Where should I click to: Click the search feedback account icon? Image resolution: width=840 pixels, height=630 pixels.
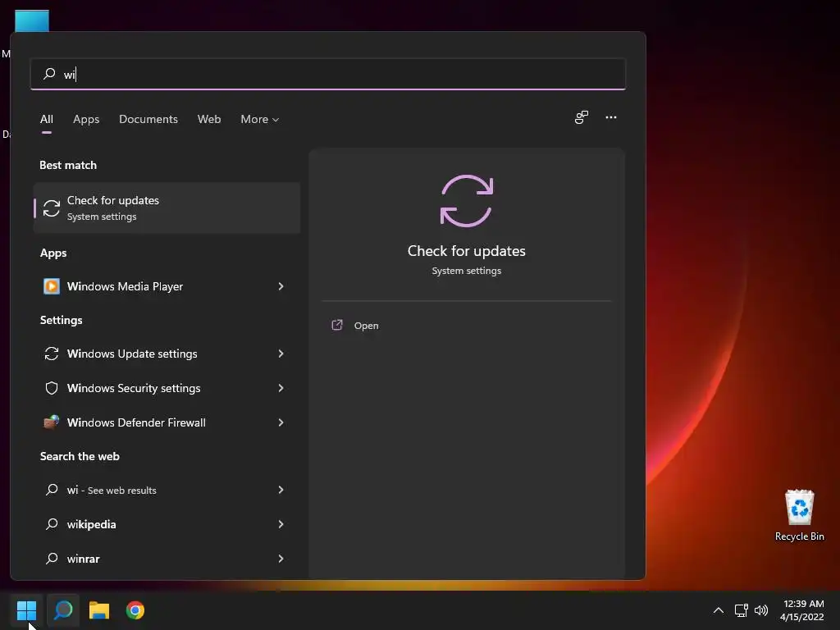tap(582, 117)
